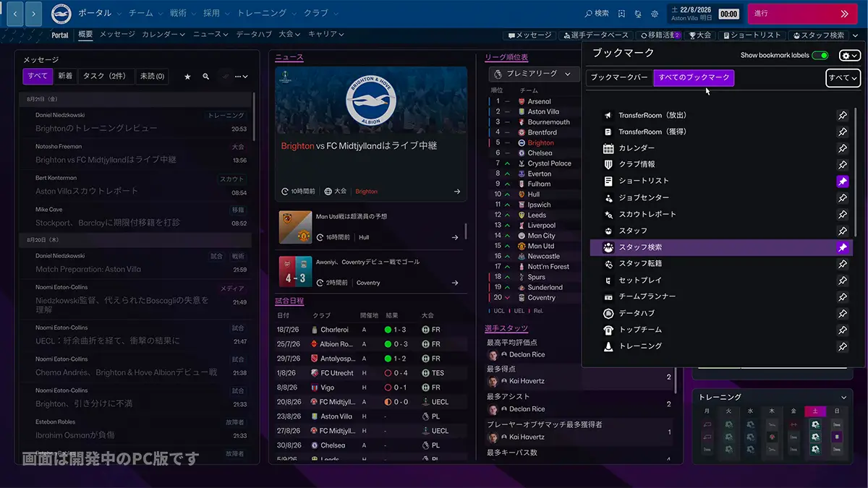The width and height of the screenshot is (868, 488).
Task: Open arrow on Brighton vs Midtjylland news
Action: (x=457, y=192)
